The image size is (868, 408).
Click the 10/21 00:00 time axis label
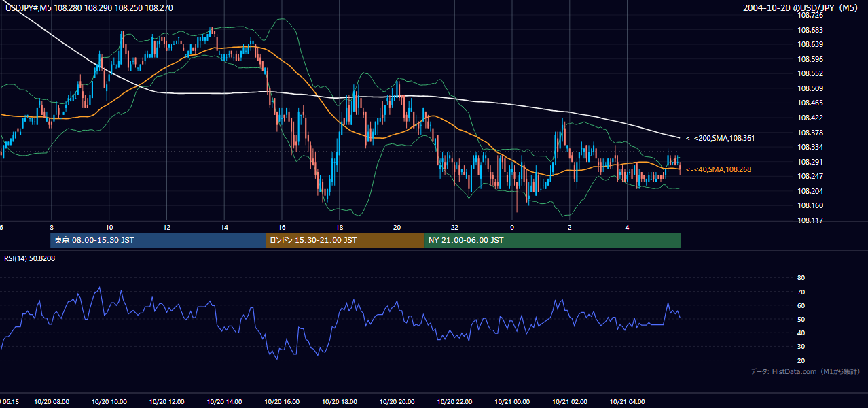(x=512, y=402)
